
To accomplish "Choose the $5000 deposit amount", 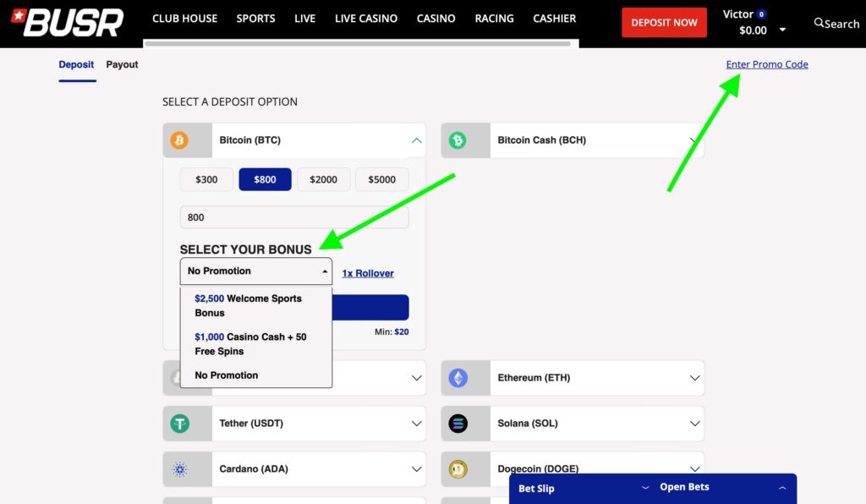I will (x=382, y=179).
